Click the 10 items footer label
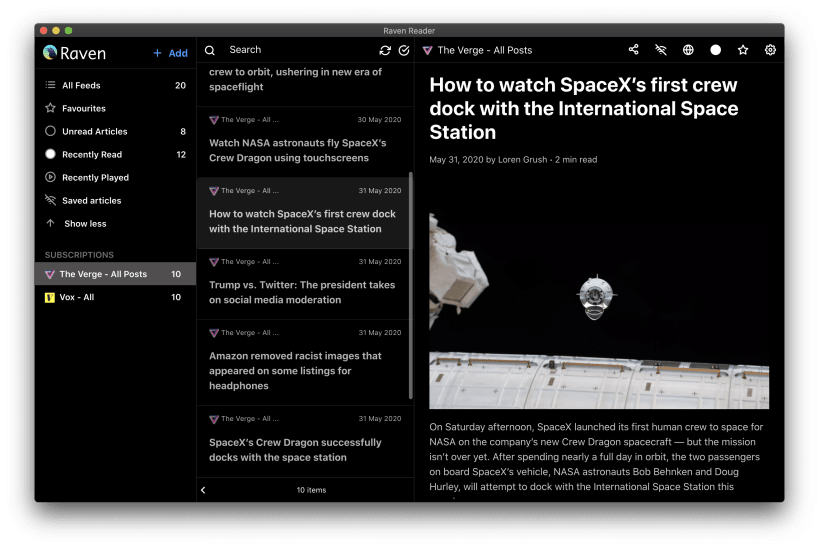Screen dimensions: 819x548 click(311, 490)
